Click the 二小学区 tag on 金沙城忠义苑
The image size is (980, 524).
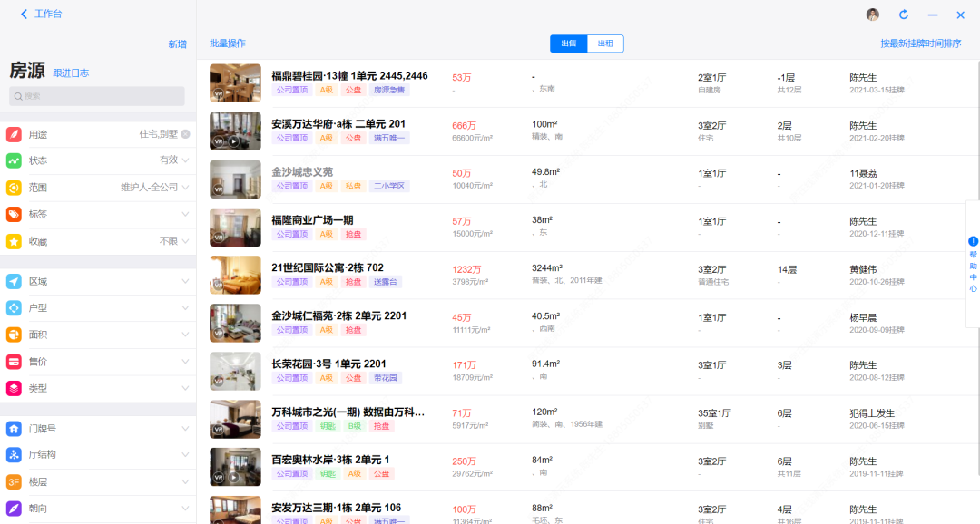388,186
